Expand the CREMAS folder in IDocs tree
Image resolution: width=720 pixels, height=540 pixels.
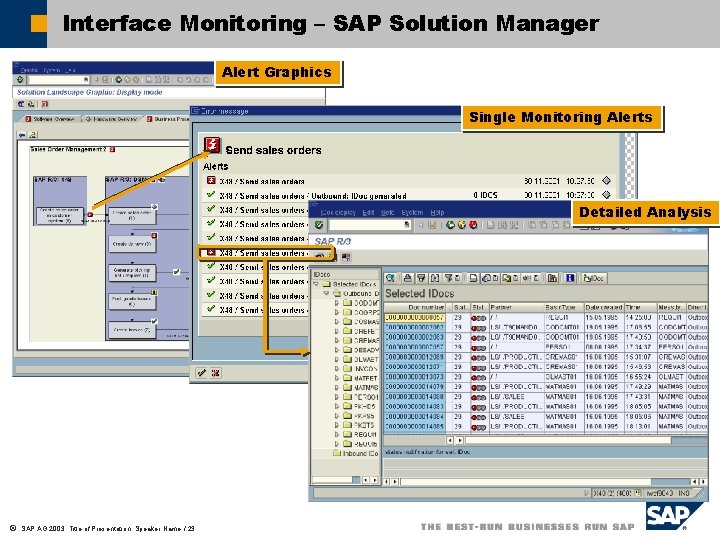coord(337,340)
